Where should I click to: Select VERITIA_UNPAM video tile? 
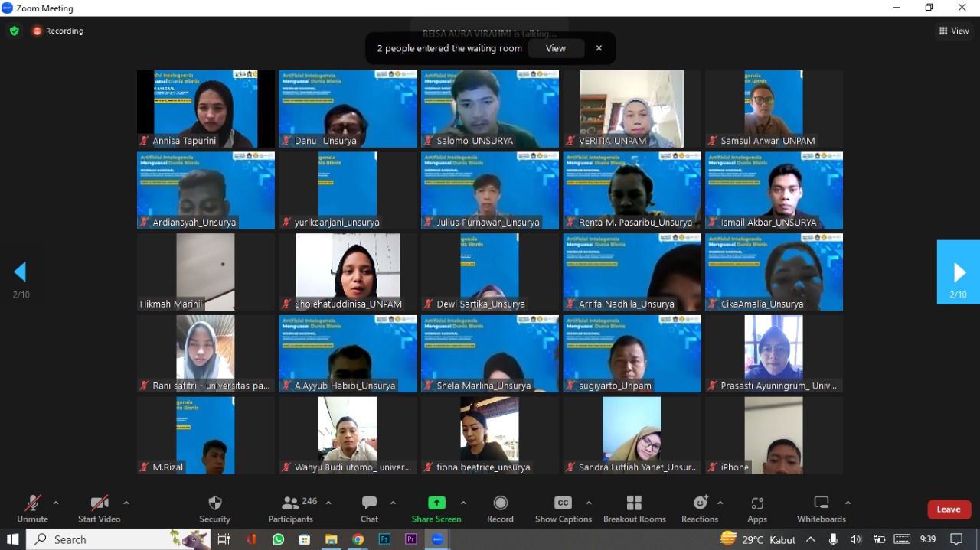[632, 109]
